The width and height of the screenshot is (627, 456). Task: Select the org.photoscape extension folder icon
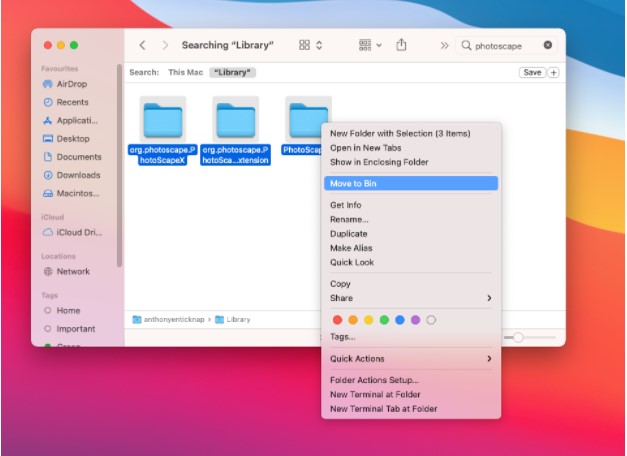(236, 120)
